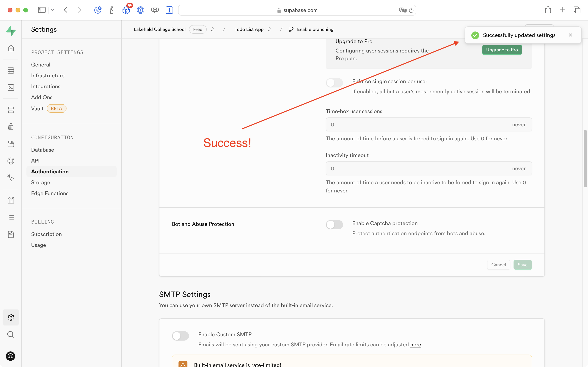588x367 pixels.
Task: Open Safari sidebar dropdown chevron
Action: 52,10
